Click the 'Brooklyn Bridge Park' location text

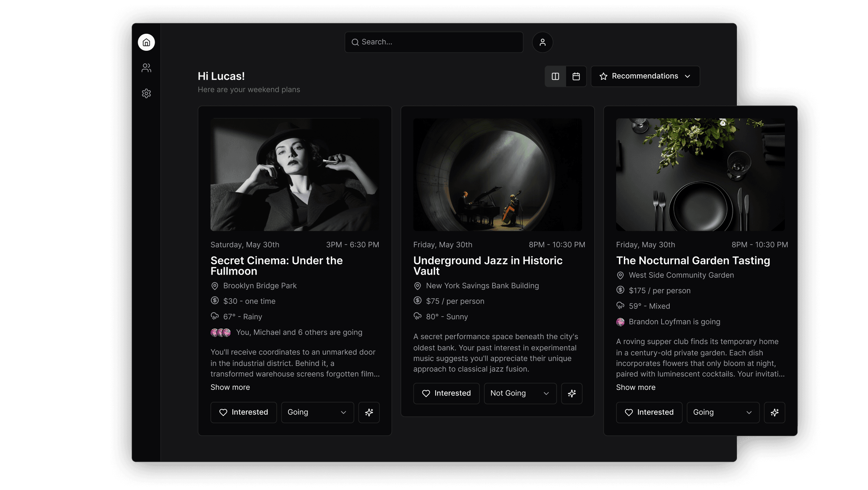pos(260,286)
